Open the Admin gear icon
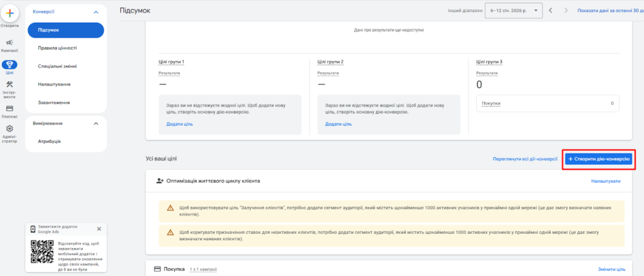Viewport: 644px width, 276px height. [9, 129]
